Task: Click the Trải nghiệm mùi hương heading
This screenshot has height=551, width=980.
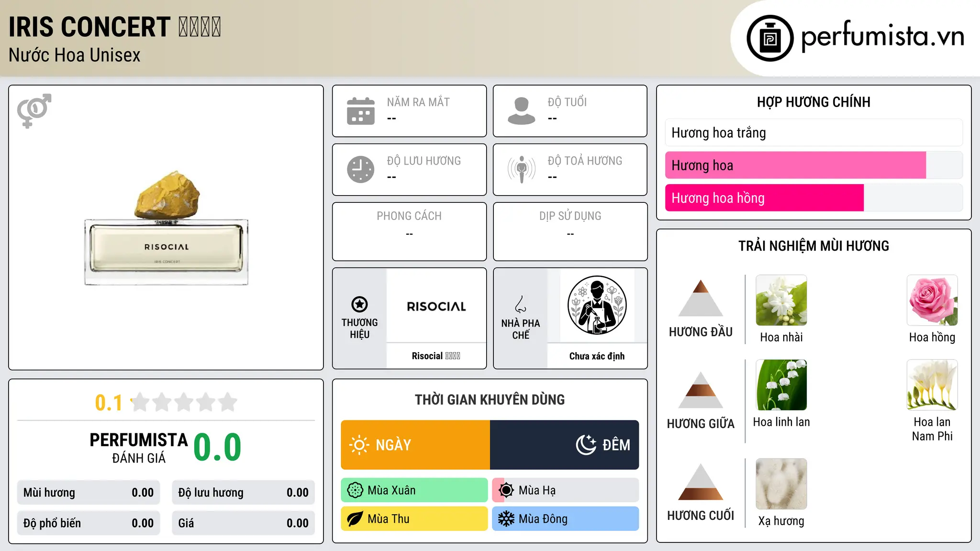Action: point(813,246)
